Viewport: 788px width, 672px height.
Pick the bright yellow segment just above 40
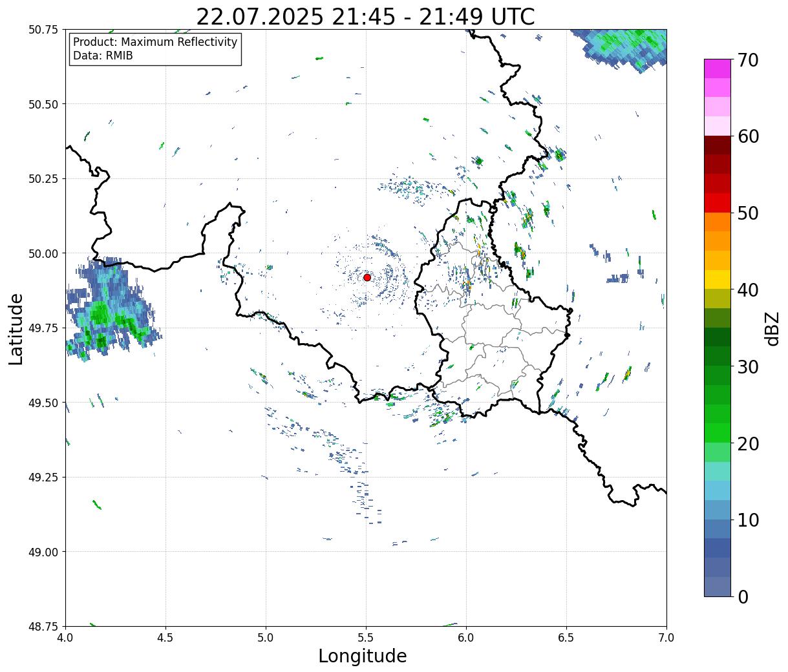click(718, 280)
